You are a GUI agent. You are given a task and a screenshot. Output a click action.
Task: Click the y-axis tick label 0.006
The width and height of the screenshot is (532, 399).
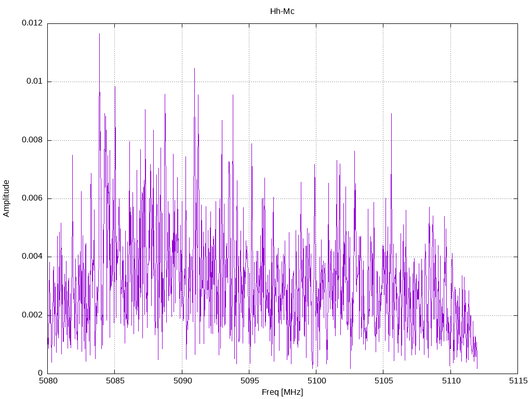[32, 198]
